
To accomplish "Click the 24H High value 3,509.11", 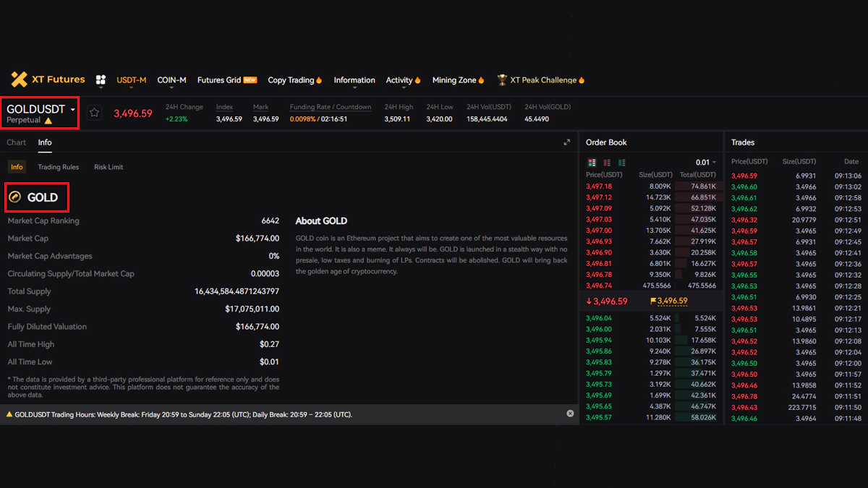I will [x=397, y=119].
